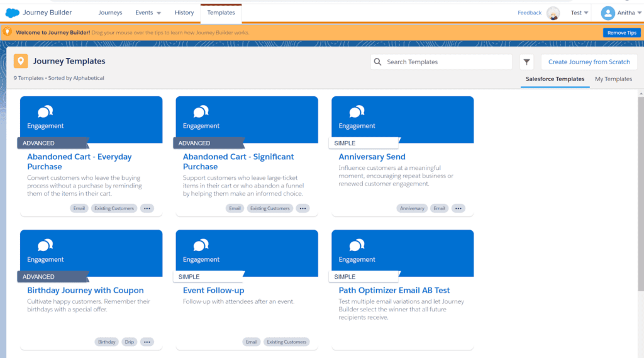Open the Feedback link
This screenshot has width=644, height=358.
coord(530,13)
